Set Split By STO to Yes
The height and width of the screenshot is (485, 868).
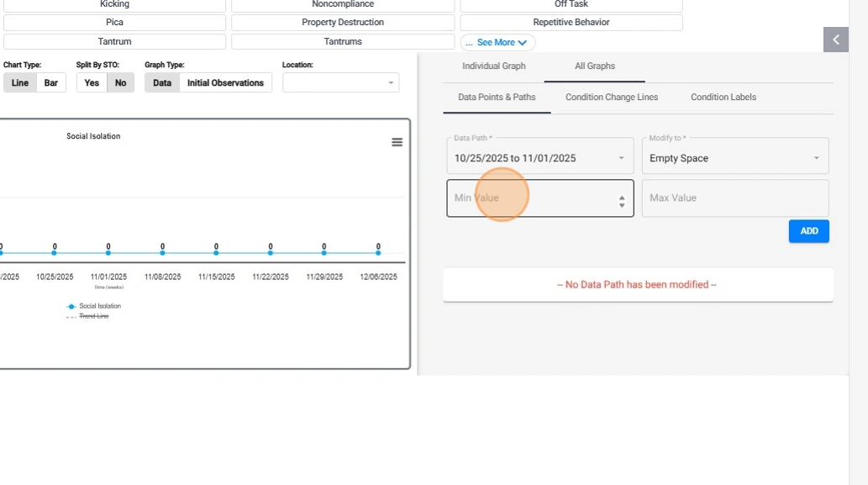(x=92, y=82)
